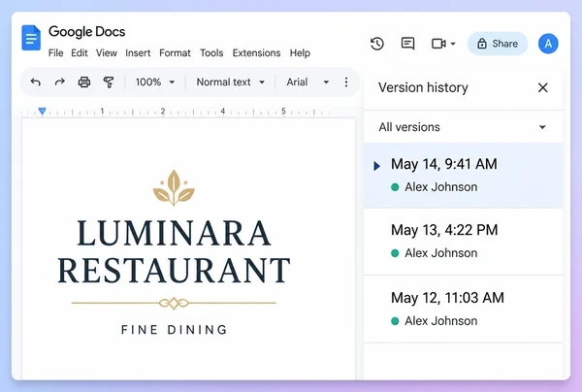Click the green dot beside May 13 author
The height and width of the screenshot is (392, 582).
pyautogui.click(x=395, y=253)
